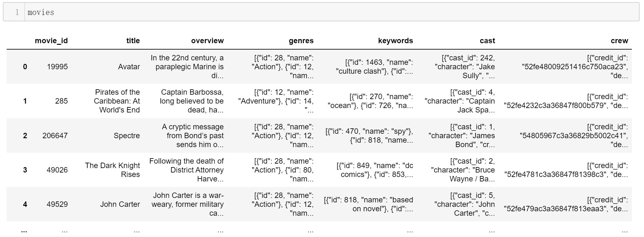Click the John Carter title cell
The height and width of the screenshot is (237, 644).
120,204
